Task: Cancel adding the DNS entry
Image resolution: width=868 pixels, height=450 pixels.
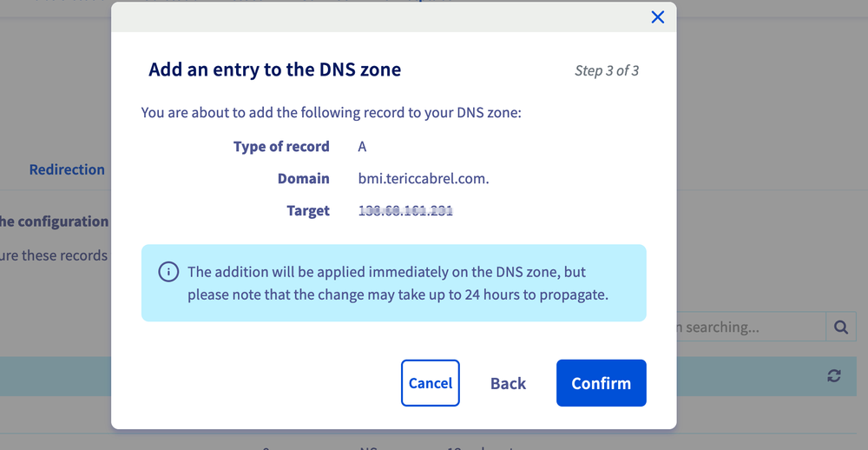Action: click(x=431, y=383)
